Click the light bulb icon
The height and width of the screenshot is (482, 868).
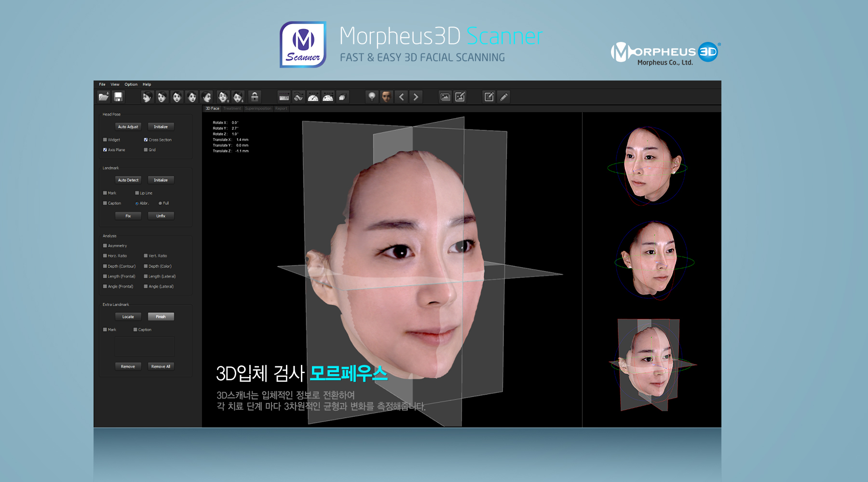[x=372, y=97]
